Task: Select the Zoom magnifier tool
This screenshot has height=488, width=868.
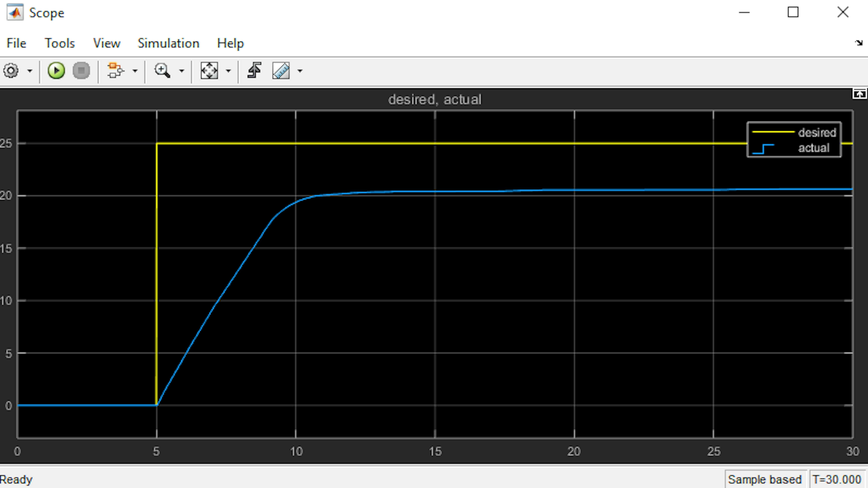Action: [x=162, y=71]
